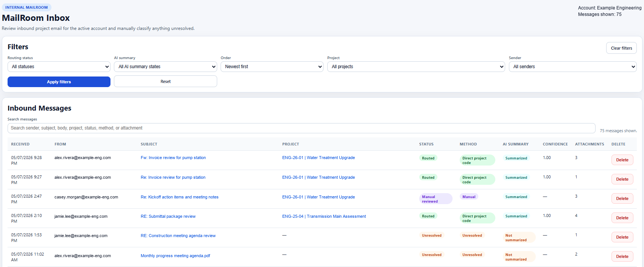The width and height of the screenshot is (644, 267).
Task: Click the INTERNAL MAILROOM badge
Action: click(x=26, y=7)
